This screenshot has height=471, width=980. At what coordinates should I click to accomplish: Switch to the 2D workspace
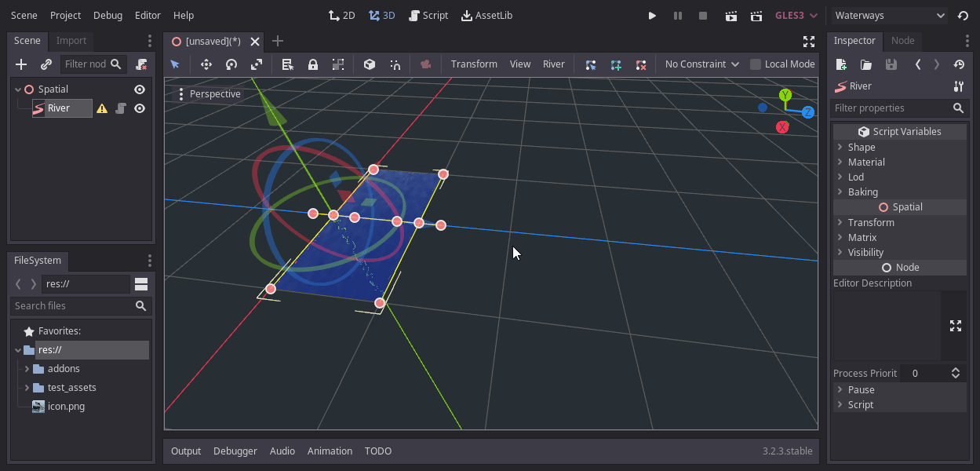click(x=342, y=16)
